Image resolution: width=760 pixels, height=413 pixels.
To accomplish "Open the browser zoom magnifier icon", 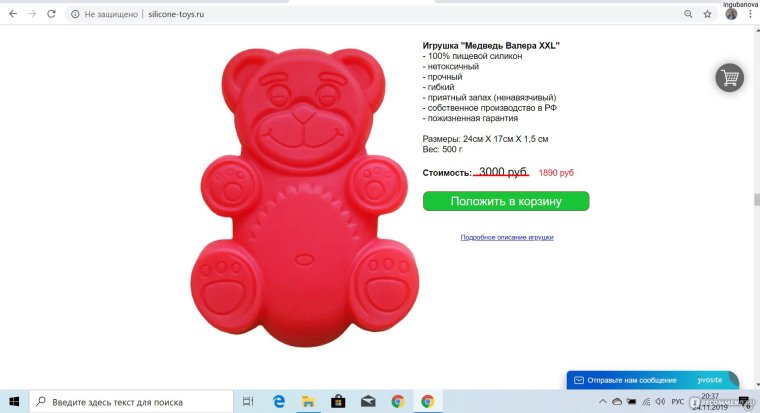I will click(x=688, y=14).
